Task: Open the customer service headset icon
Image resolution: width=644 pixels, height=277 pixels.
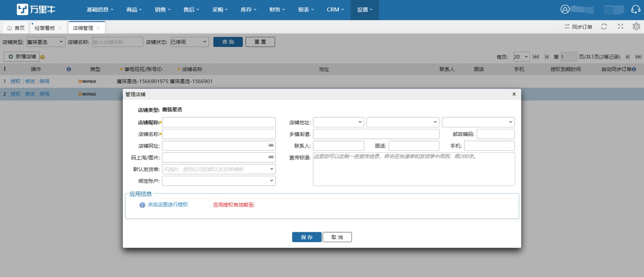Action: tap(636, 9)
